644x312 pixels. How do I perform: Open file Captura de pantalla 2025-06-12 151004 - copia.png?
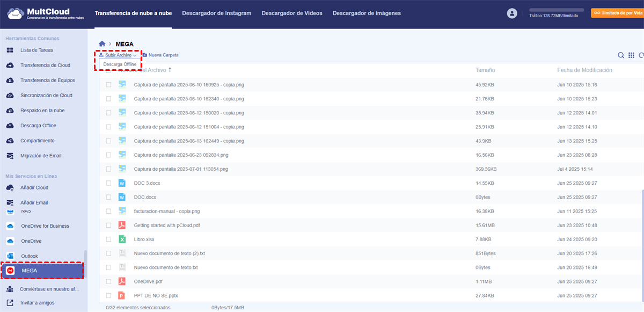tap(189, 127)
